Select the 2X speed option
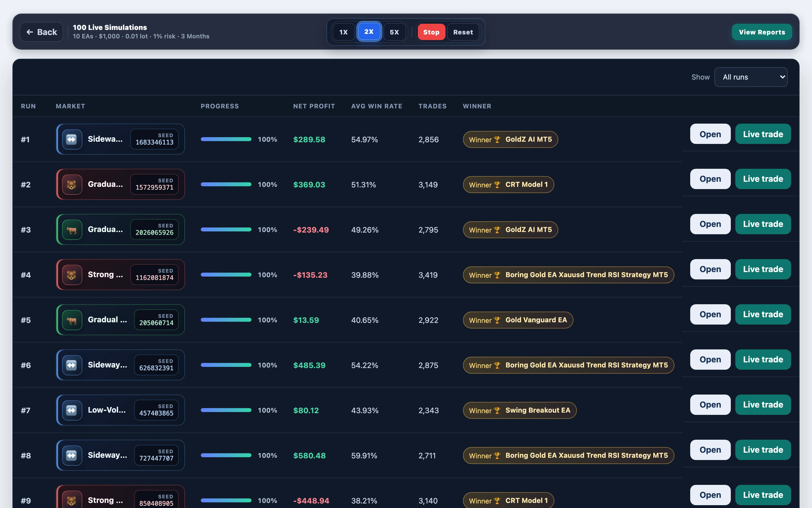Screen dimensions: 812x508 (x=369, y=32)
